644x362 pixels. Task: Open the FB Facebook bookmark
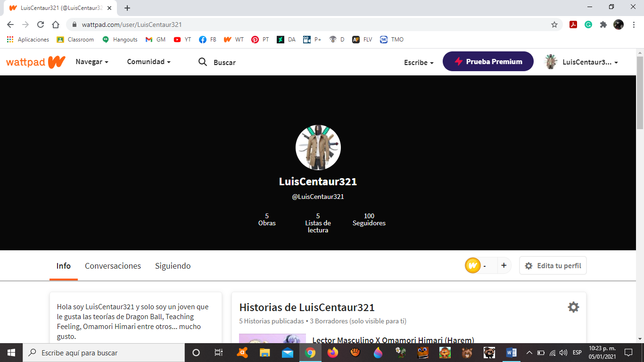pos(207,40)
